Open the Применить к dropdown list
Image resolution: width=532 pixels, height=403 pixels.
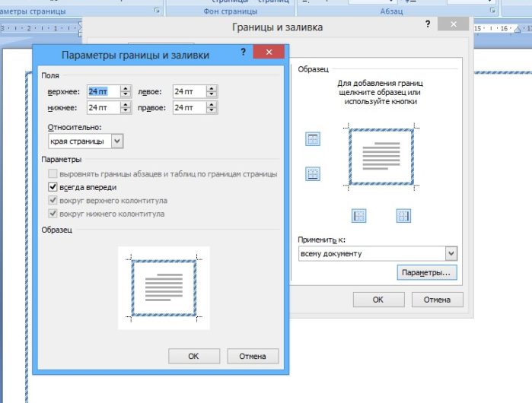(451, 253)
